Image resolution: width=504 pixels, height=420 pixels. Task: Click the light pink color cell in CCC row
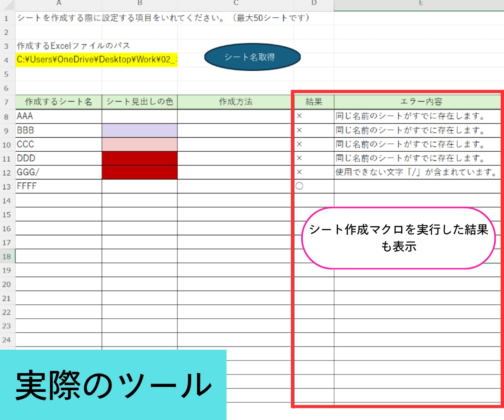[x=140, y=144]
